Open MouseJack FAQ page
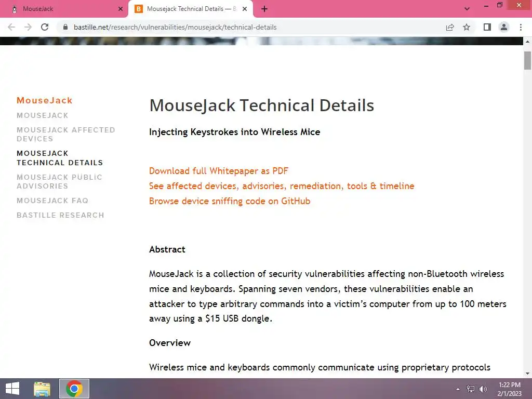This screenshot has height=399, width=532. pyautogui.click(x=52, y=201)
